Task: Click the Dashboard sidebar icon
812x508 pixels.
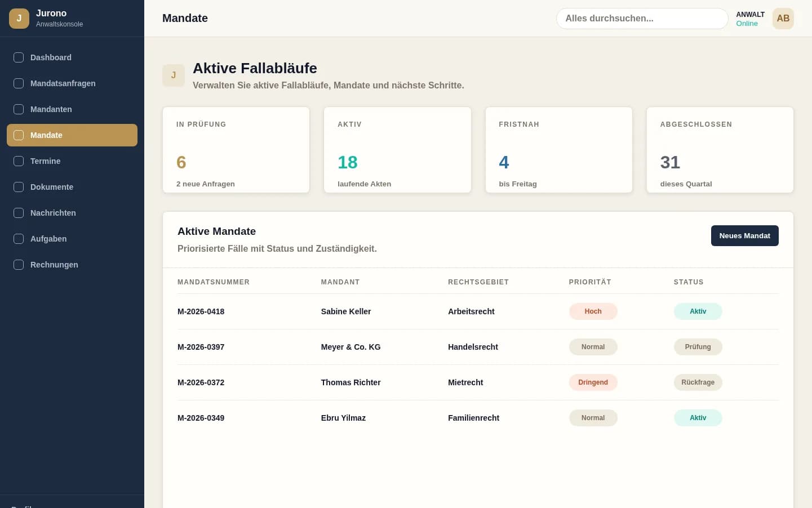Action: [19, 57]
